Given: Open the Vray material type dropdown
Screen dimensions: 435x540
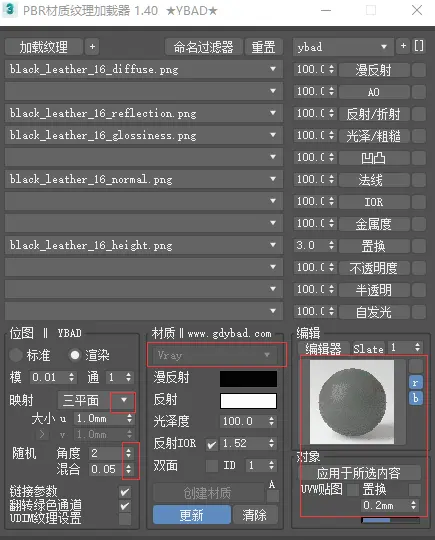Looking at the screenshot, I should (214, 355).
